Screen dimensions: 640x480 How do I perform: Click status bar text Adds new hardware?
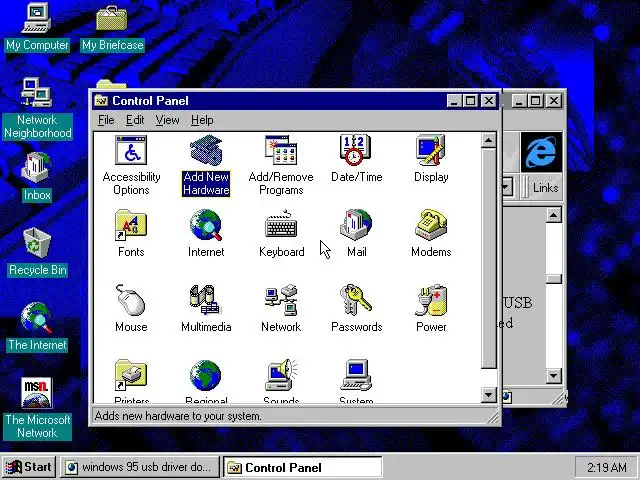[x=178, y=416]
